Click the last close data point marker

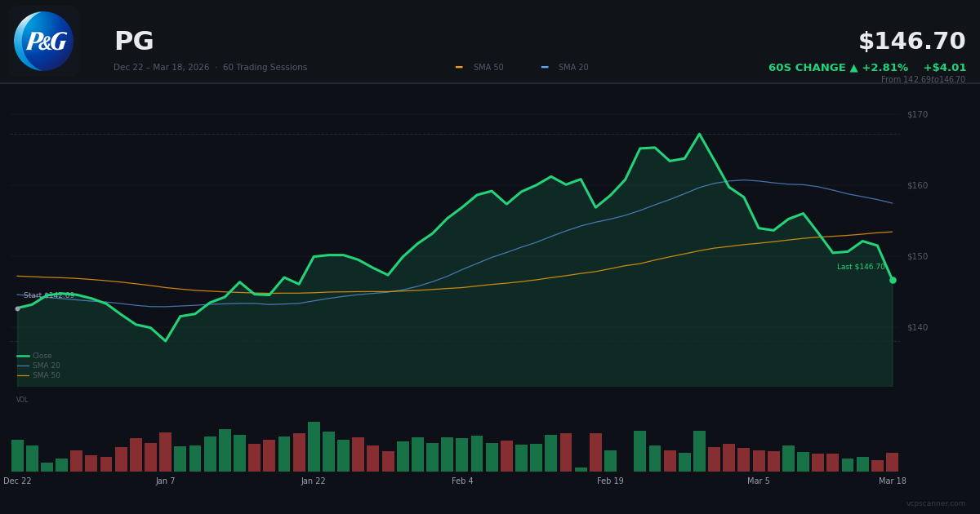click(x=893, y=280)
